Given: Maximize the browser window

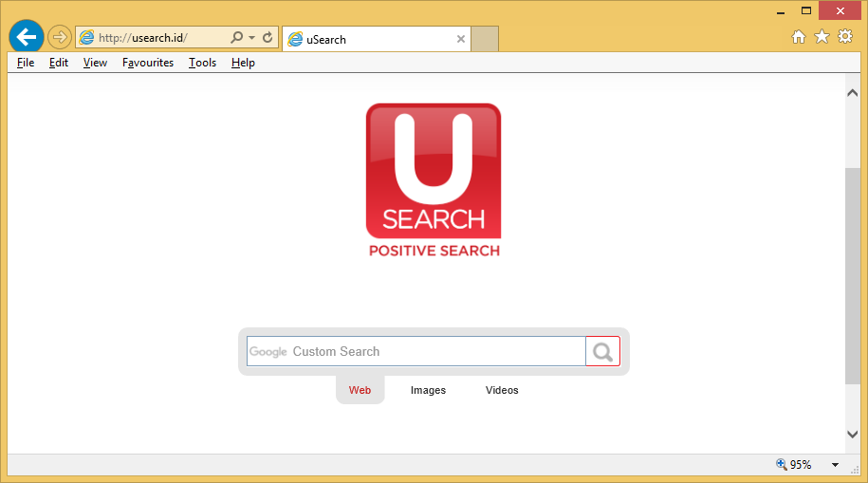Looking at the screenshot, I should point(806,10).
